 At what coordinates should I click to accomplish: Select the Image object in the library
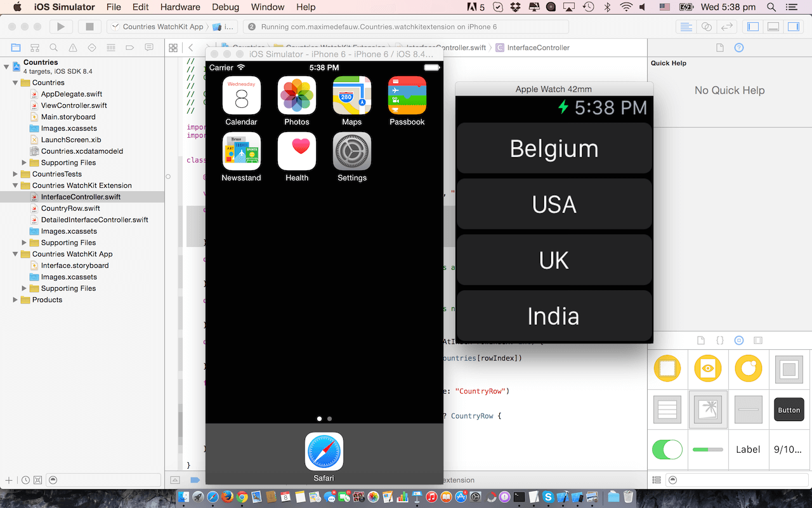point(708,410)
